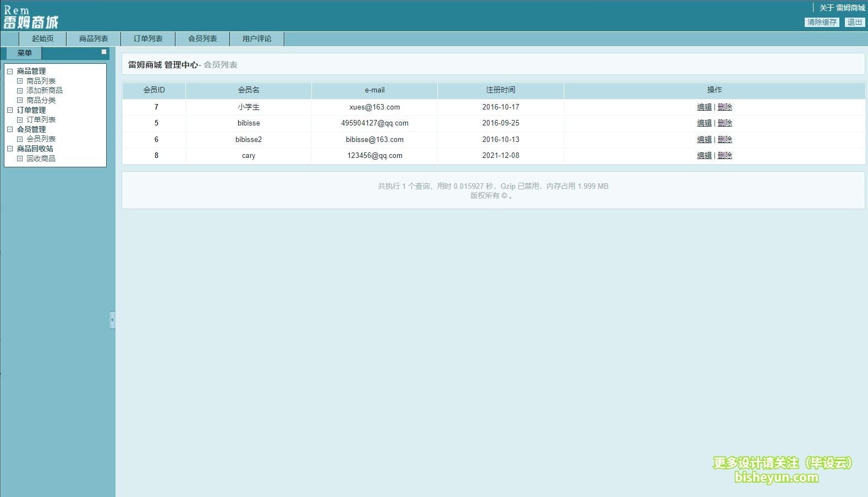
Task: Click the 会员ID column header
Action: click(154, 90)
